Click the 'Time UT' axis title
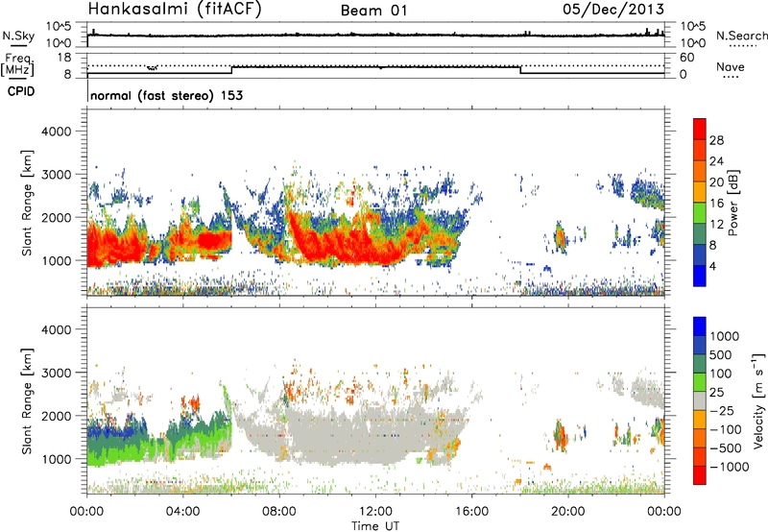The image size is (768, 532). tap(375, 526)
